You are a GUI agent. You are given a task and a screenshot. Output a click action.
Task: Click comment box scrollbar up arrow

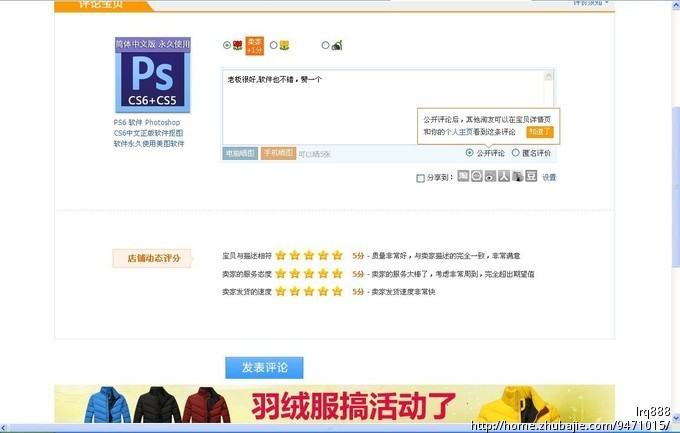point(549,76)
